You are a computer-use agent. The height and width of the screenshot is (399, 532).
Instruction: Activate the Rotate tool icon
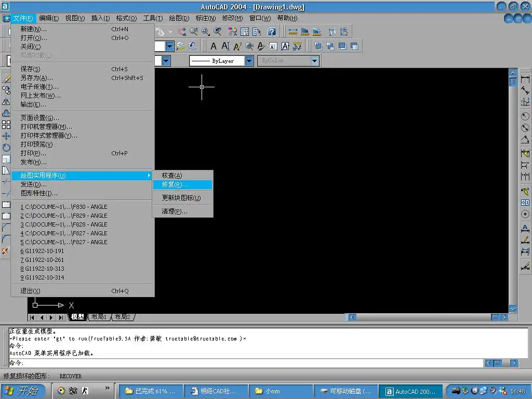coord(6,148)
